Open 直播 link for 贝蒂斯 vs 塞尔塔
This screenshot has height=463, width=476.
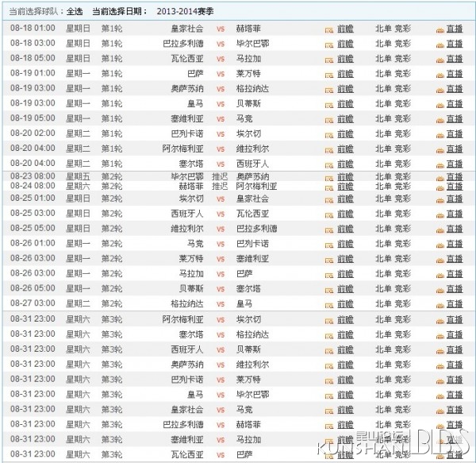(454, 289)
